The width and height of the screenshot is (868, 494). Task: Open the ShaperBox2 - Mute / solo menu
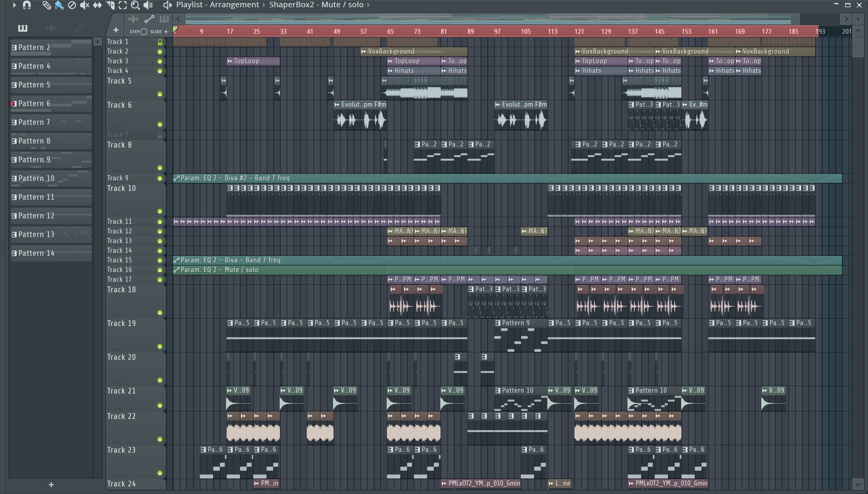coord(316,5)
